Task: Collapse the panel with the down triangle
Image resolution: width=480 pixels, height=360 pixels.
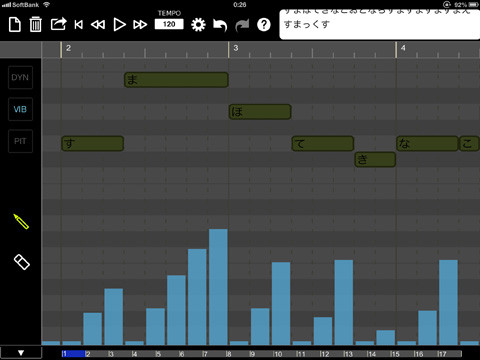Action: coord(21,353)
